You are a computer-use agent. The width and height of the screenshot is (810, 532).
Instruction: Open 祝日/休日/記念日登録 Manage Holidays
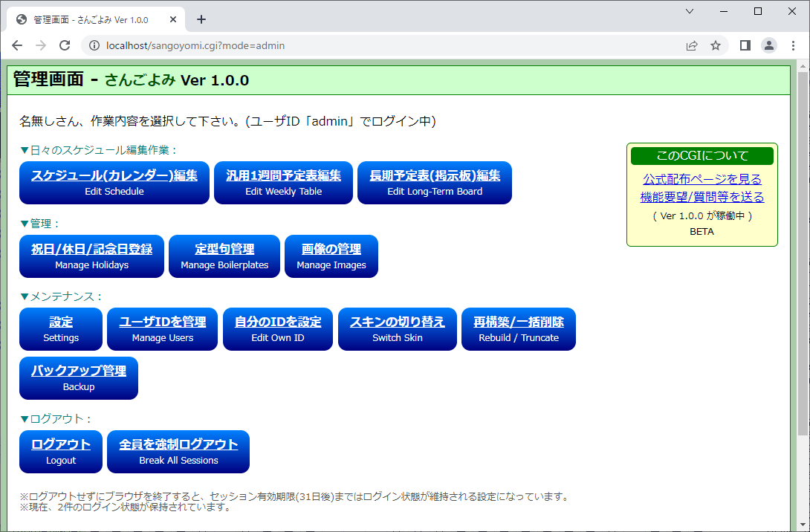(x=92, y=256)
